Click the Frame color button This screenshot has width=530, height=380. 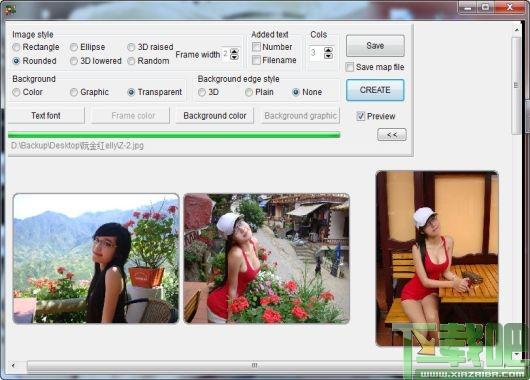131,116
